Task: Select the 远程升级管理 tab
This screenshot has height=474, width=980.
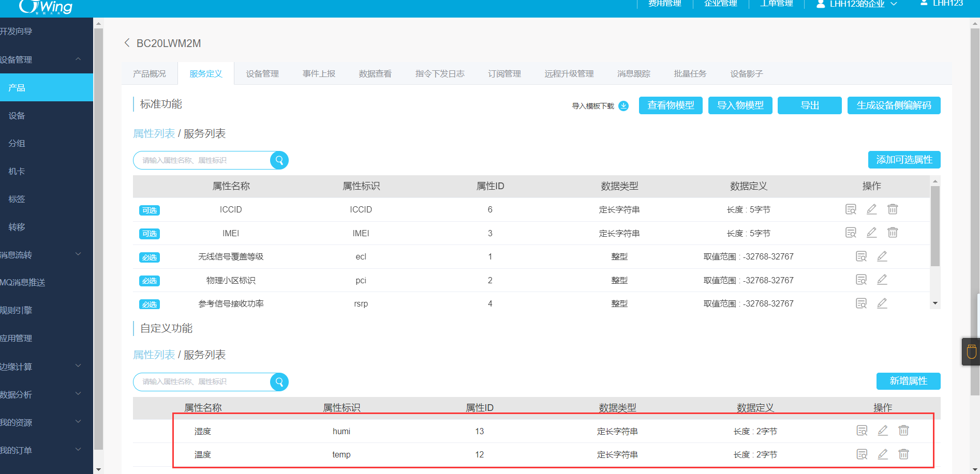Action: [569, 74]
